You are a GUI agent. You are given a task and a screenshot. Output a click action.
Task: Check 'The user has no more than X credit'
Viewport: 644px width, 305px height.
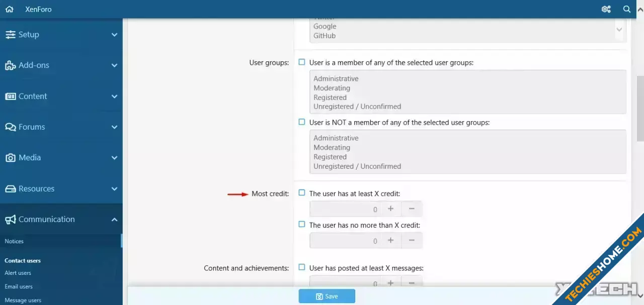(x=302, y=224)
